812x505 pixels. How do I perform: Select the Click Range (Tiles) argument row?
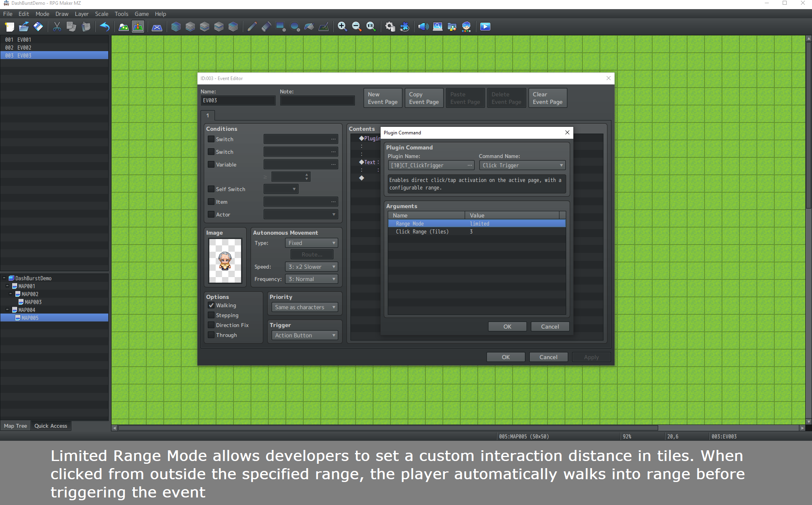click(477, 231)
